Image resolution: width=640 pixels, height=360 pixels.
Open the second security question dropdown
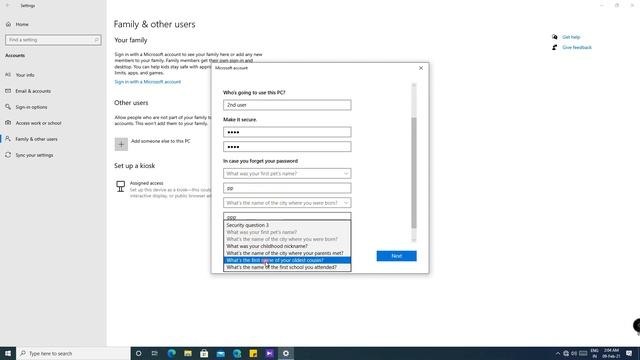(287, 203)
